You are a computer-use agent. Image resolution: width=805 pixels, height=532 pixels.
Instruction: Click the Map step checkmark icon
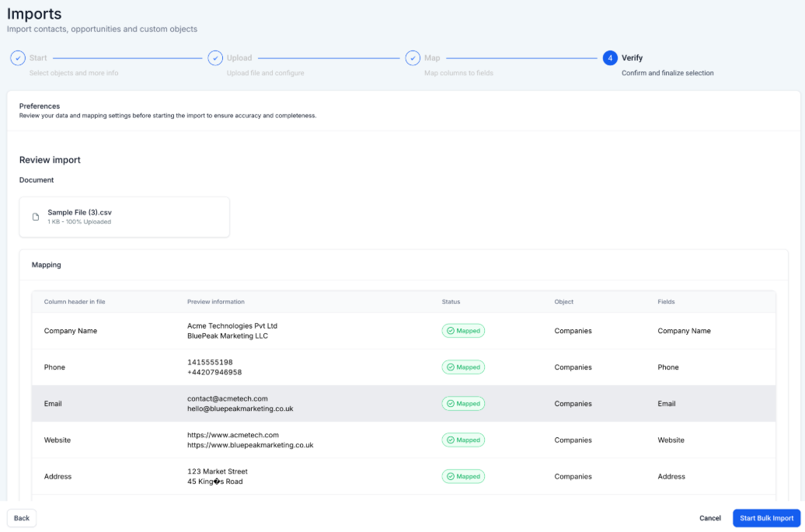(413, 58)
